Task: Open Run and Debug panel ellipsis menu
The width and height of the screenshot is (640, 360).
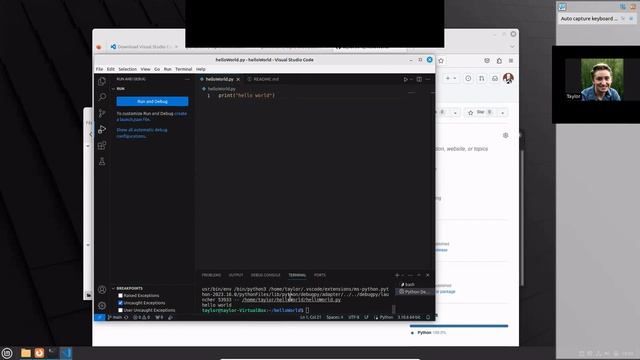Action: click(x=187, y=79)
